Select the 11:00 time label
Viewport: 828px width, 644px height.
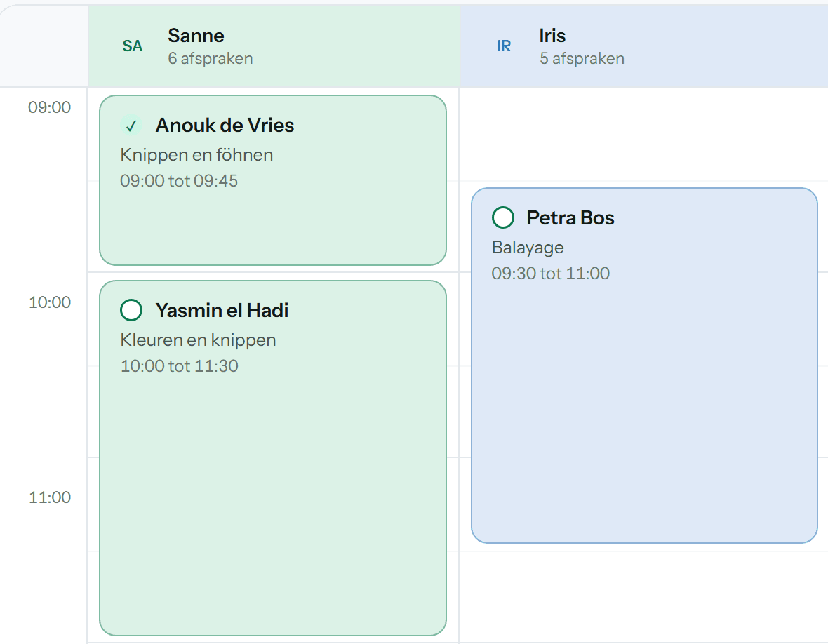tap(50, 497)
